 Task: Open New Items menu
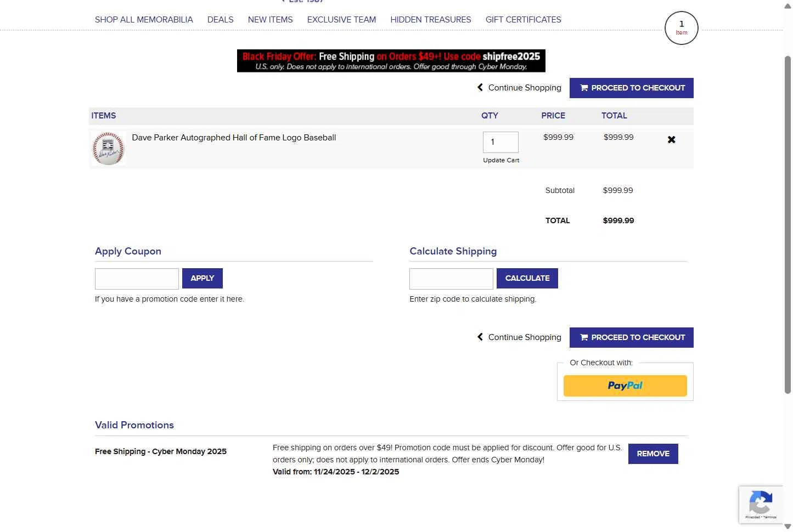pyautogui.click(x=271, y=20)
